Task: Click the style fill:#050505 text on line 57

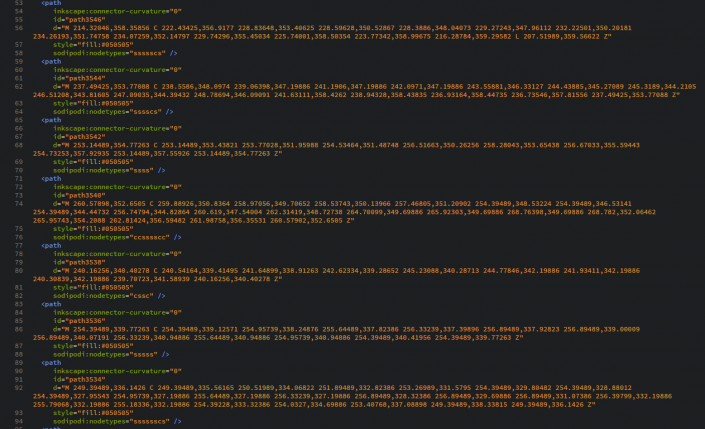Action: click(x=93, y=45)
